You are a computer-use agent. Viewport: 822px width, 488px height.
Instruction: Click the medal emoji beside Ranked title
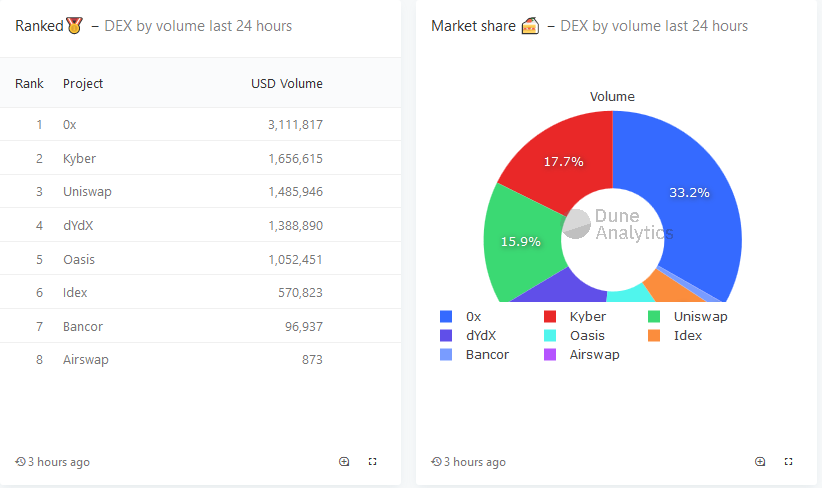(x=74, y=26)
